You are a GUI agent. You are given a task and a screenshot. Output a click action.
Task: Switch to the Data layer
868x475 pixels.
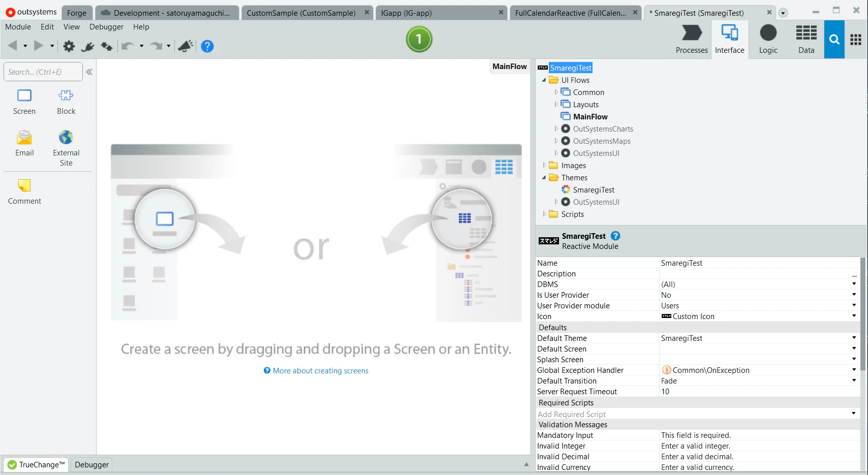pos(806,40)
